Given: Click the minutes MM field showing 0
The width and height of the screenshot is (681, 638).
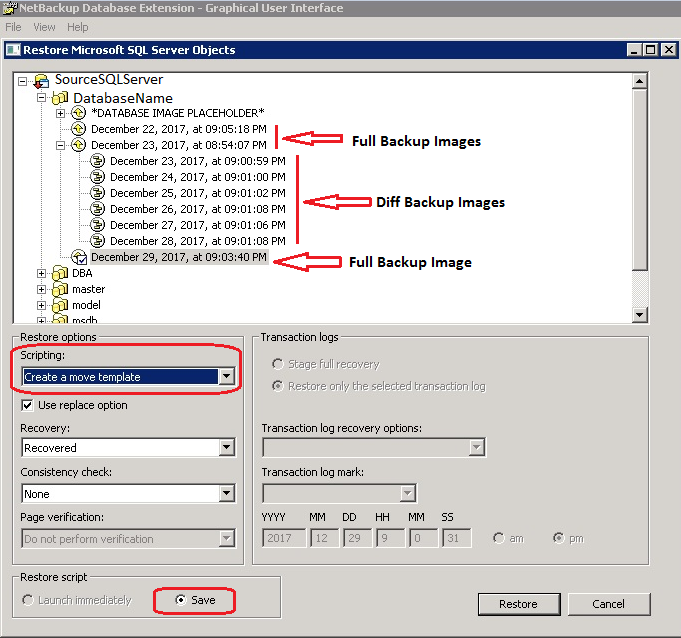Looking at the screenshot, I should tap(423, 539).
